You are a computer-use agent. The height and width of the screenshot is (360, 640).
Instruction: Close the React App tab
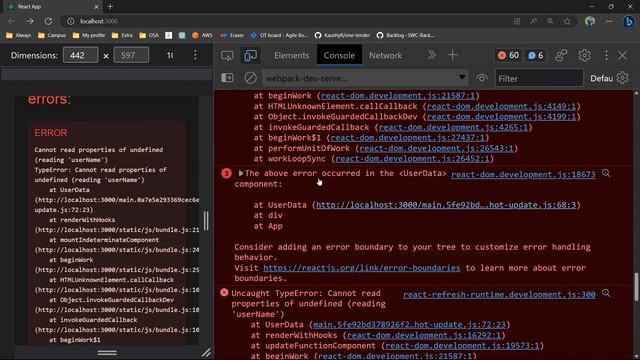(96, 7)
